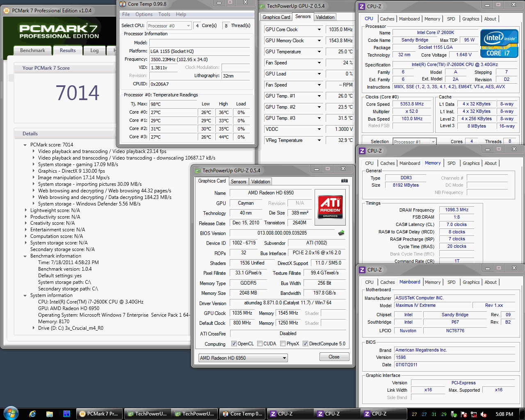Click the camera screenshot icon in GPU-Z
This screenshot has width=525, height=420.
pos(345,181)
